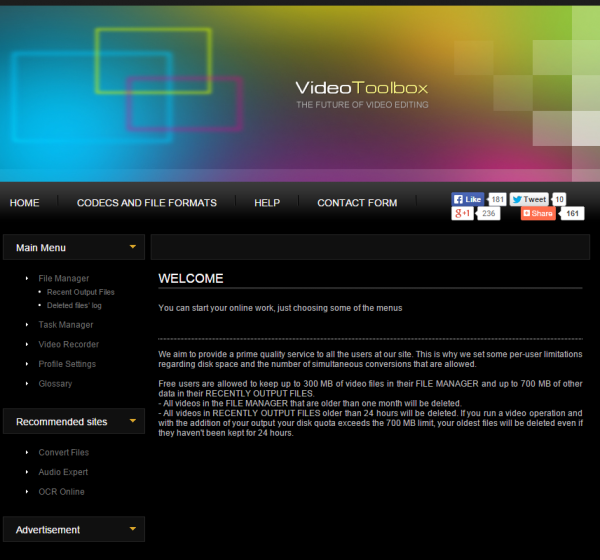Open the CONTACT FORM page
The image size is (600, 560).
357,203
